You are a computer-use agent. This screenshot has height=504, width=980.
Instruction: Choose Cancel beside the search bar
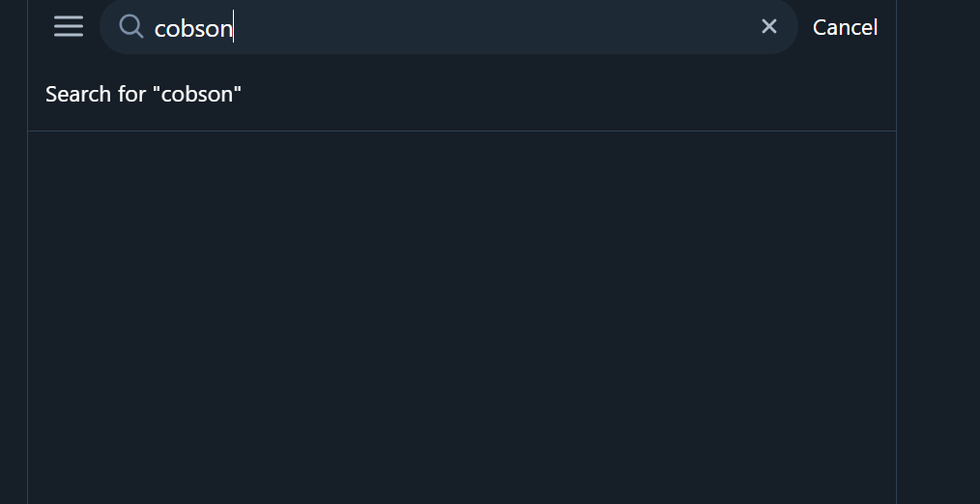pyautogui.click(x=845, y=27)
